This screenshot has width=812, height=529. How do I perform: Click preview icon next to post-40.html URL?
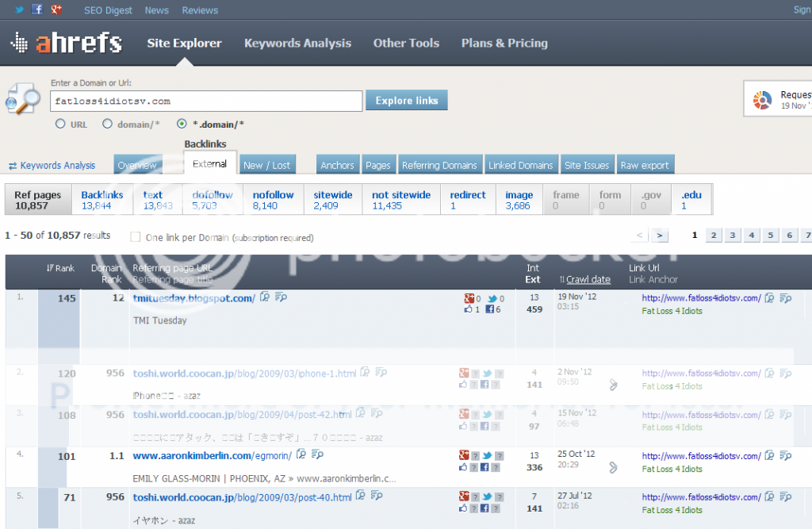(x=361, y=496)
